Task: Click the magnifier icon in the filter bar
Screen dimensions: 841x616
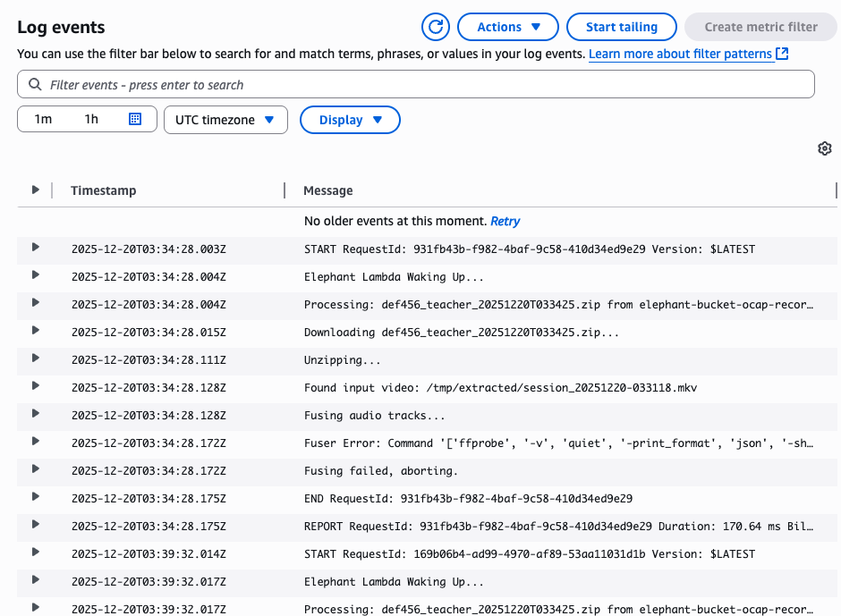Action: pos(33,84)
